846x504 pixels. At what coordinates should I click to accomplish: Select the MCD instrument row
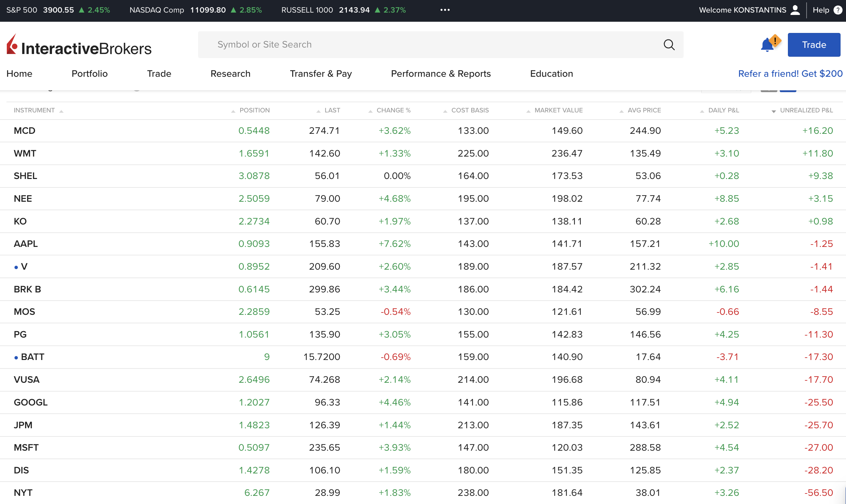pos(423,131)
